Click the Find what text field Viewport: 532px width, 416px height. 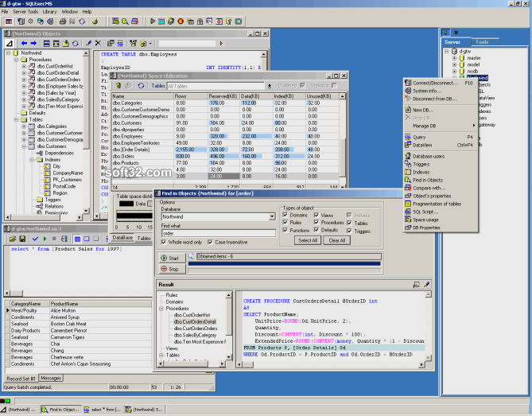point(219,233)
